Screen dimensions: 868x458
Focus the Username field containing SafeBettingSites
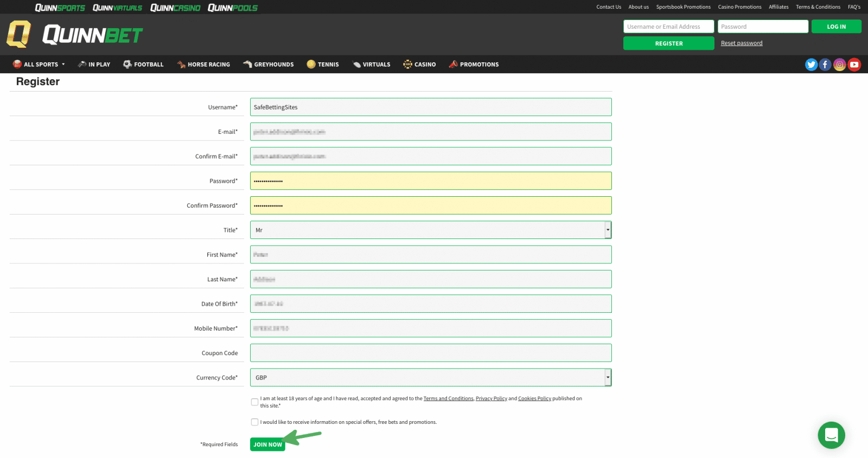pyautogui.click(x=431, y=107)
